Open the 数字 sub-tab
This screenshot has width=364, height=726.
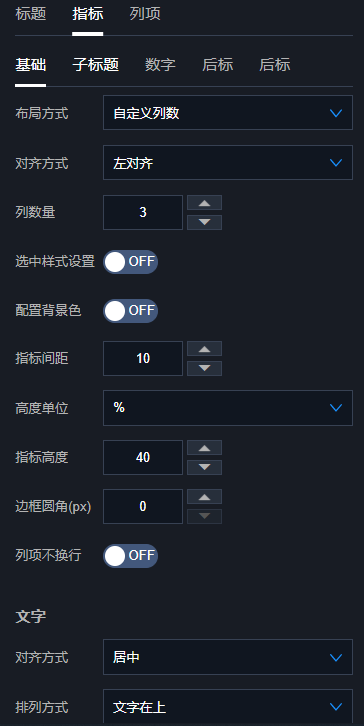(x=160, y=65)
